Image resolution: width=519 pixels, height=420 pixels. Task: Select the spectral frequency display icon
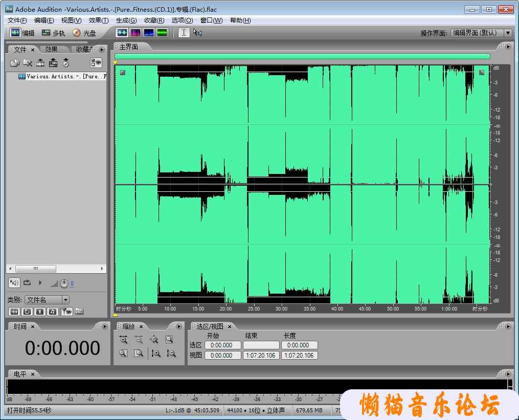tap(136, 32)
